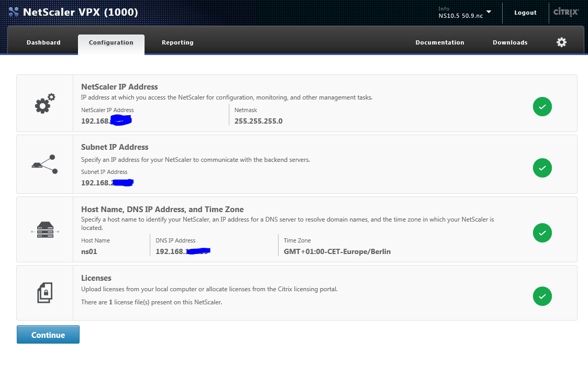Viewport: 588px width, 374px height.
Task: Select the NetScaler IP Address gears icon
Action: [45, 104]
